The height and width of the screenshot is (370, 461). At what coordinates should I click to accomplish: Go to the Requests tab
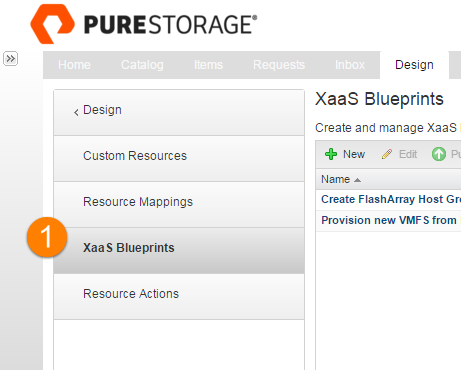[279, 65]
